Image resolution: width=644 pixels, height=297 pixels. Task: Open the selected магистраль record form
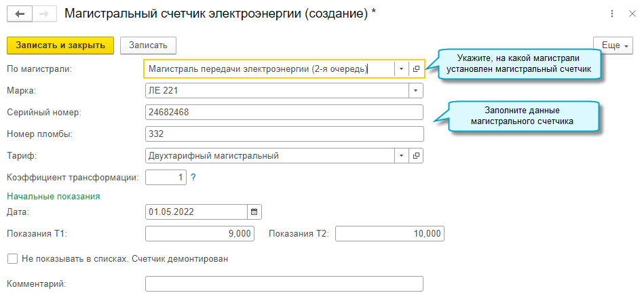pyautogui.click(x=416, y=68)
